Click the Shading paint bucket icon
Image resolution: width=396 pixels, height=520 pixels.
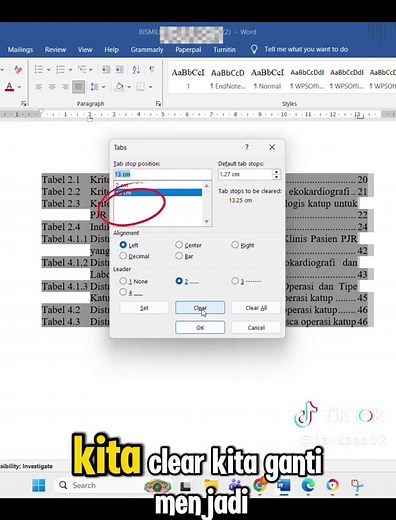tap(119, 87)
